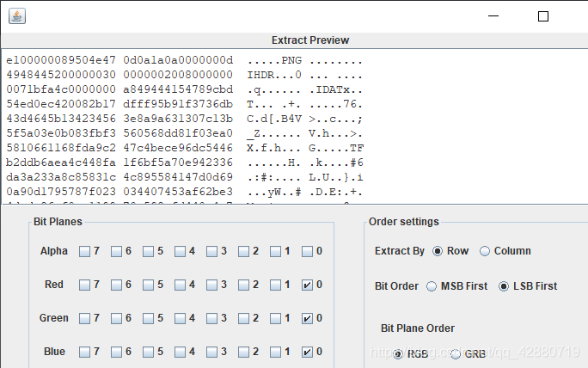
Task: Tick Green bit plane 5
Action: tap(148, 318)
